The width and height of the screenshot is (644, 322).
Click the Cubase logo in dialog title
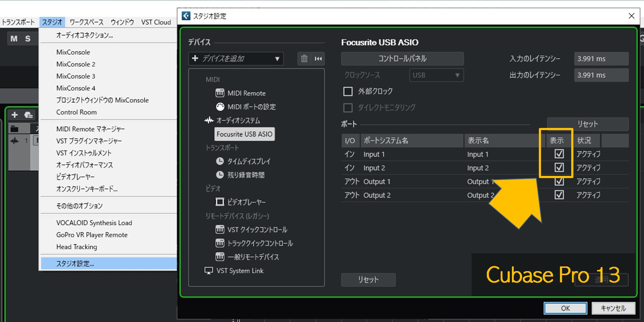186,16
